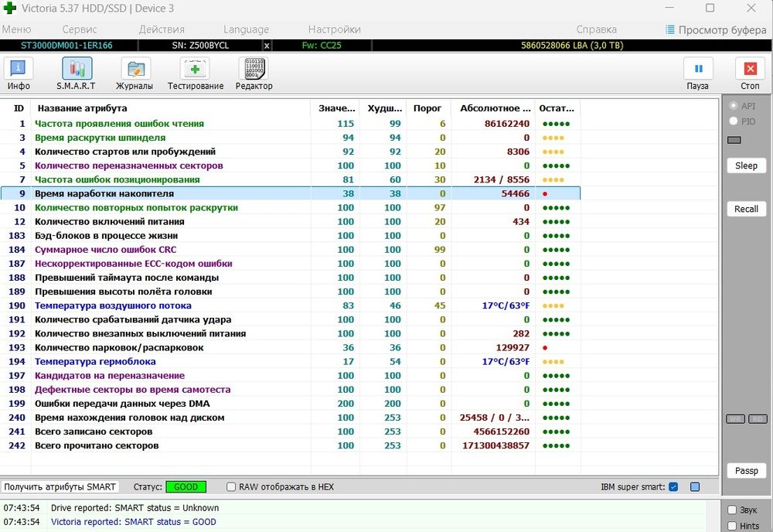
Task: Select the S.M.A.R.T toolbar icon
Action: tap(76, 73)
